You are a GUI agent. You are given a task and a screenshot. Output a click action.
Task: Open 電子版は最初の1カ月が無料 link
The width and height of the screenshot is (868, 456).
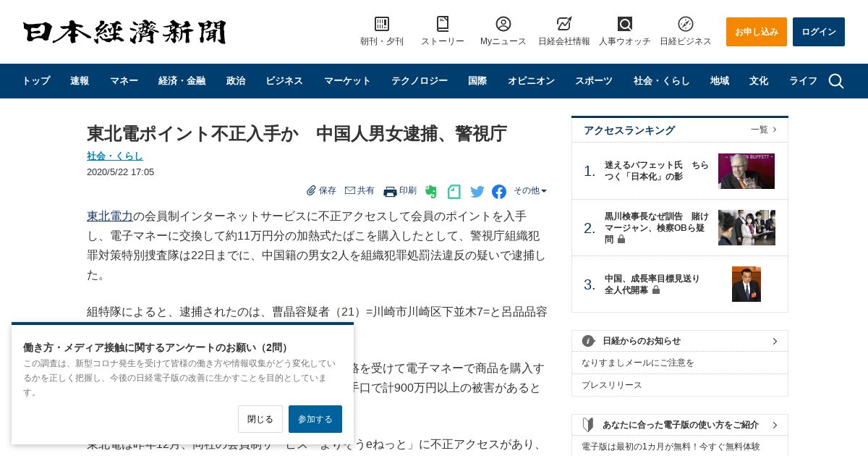(x=671, y=447)
